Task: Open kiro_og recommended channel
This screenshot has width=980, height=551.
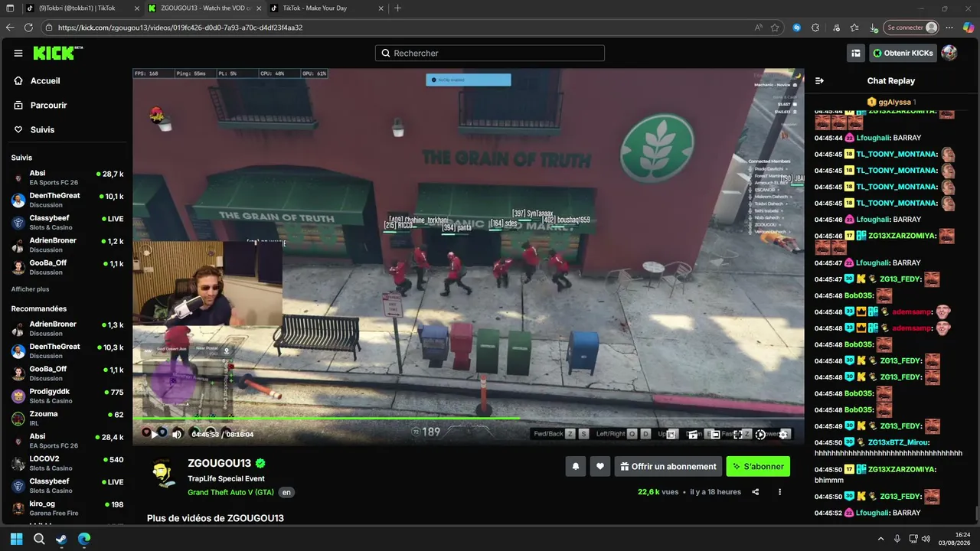Action: pyautogui.click(x=67, y=508)
